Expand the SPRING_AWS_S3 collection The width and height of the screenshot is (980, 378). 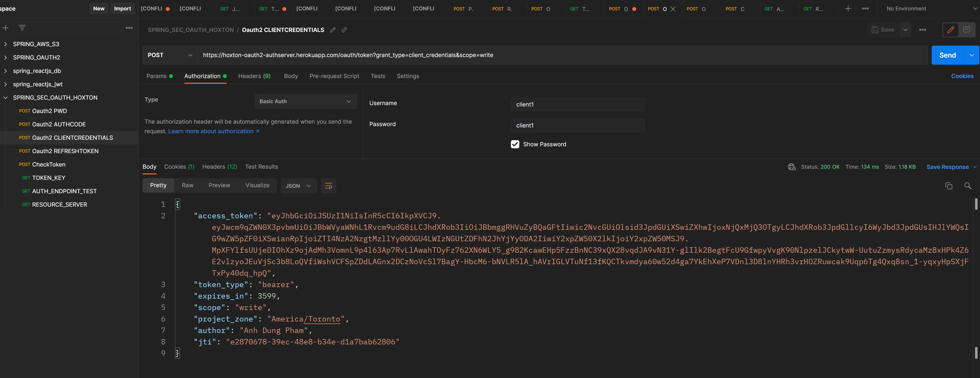[5, 44]
